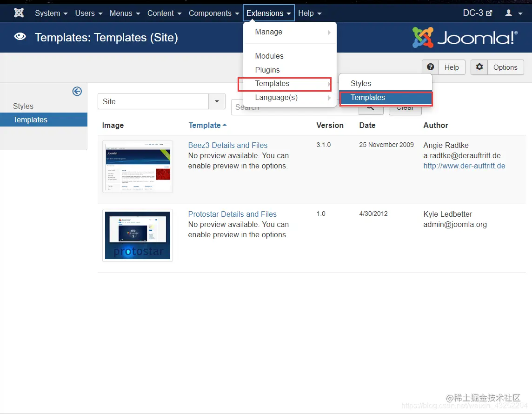Screen dimensions: 532x414
Task: Click the 4/30/2012 date cell
Action: [x=373, y=214]
